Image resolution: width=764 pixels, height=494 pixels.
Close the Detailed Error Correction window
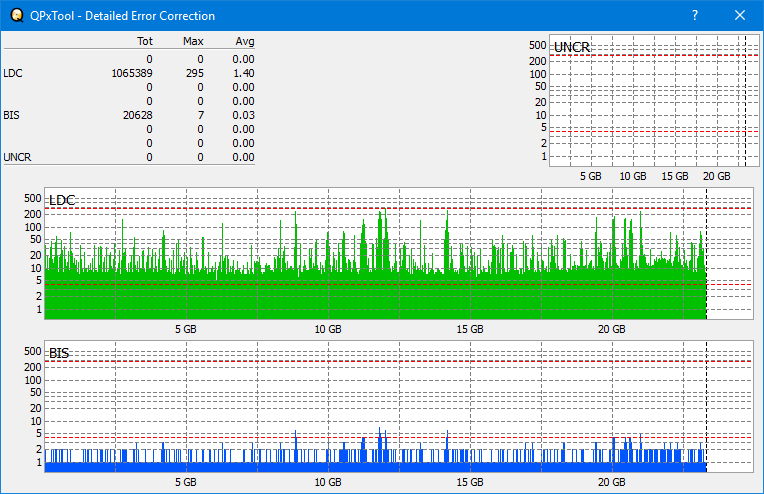click(740, 16)
